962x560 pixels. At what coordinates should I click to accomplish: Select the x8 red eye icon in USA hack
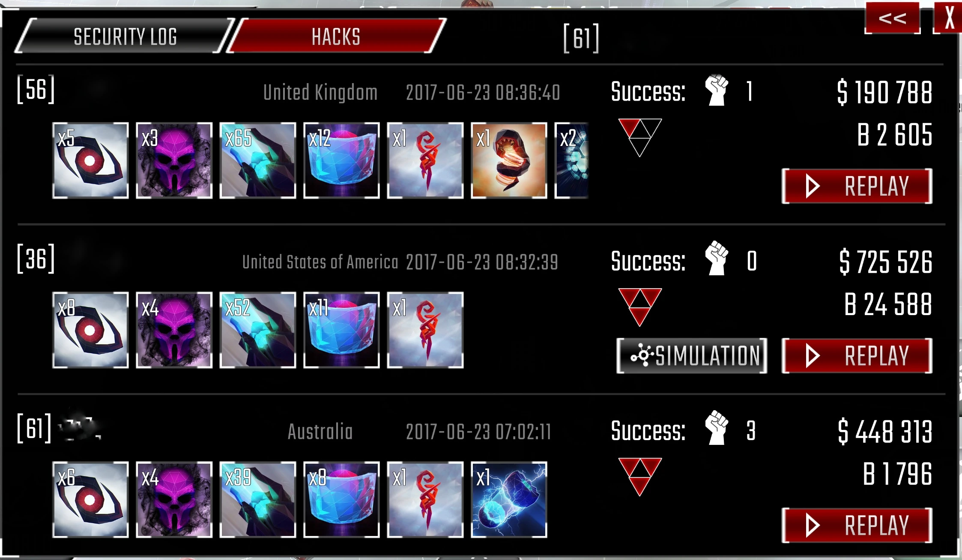point(90,330)
